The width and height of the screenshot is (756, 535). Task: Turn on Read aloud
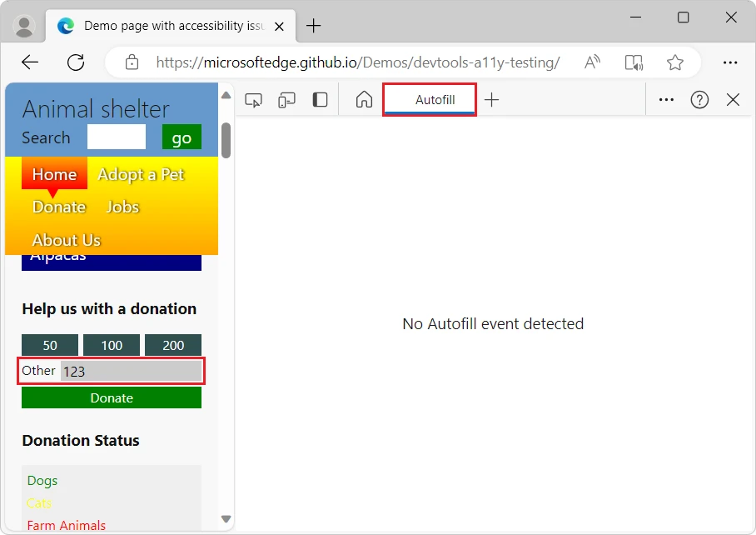[x=592, y=62]
